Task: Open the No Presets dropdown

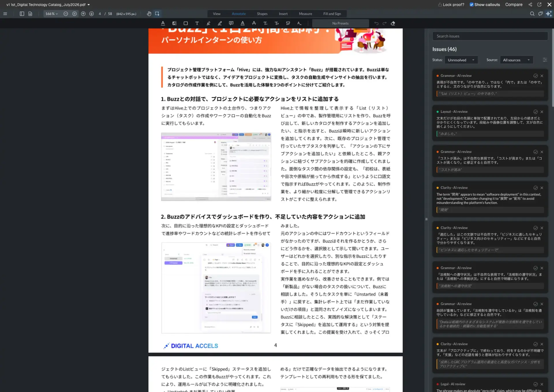Action: pos(340,23)
